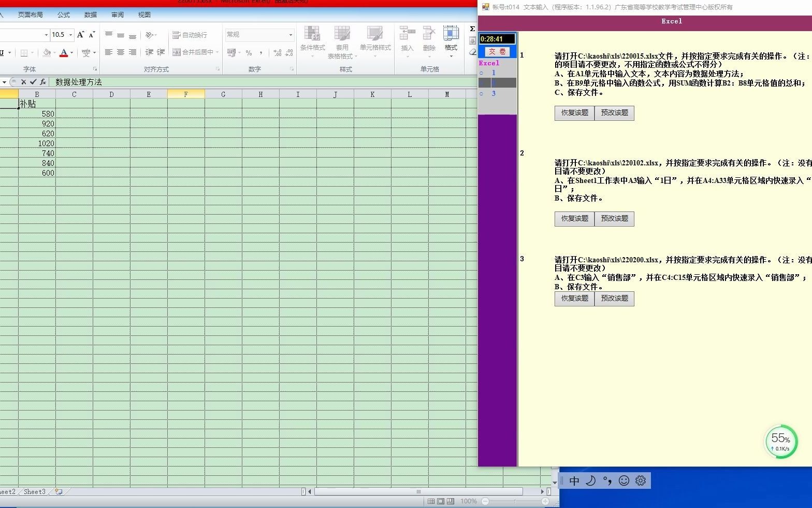812x508 pixels.
Task: Click 预改该题 for question 1
Action: click(614, 113)
